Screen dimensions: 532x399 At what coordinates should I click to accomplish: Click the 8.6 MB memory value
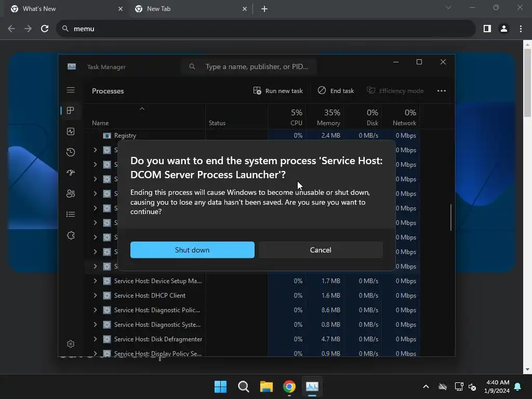[331, 310]
